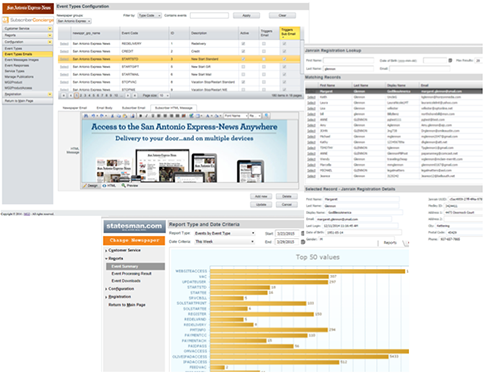The image size is (500, 374).
Task: Select the STARTSTD row's Select link
Action: point(64,59)
